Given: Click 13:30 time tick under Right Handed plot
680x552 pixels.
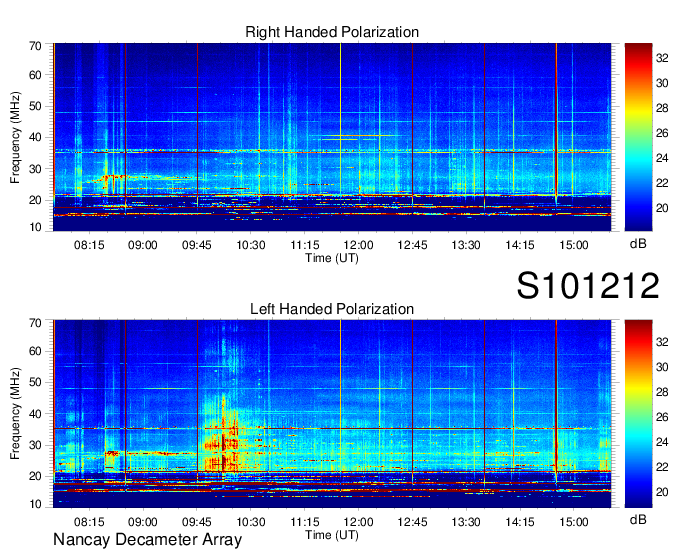Looking at the screenshot, I should point(466,245).
